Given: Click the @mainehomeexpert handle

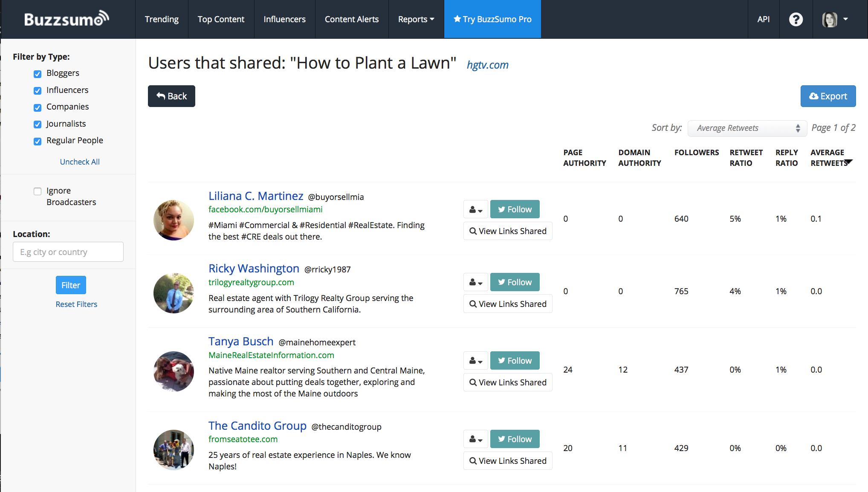Looking at the screenshot, I should (x=317, y=342).
